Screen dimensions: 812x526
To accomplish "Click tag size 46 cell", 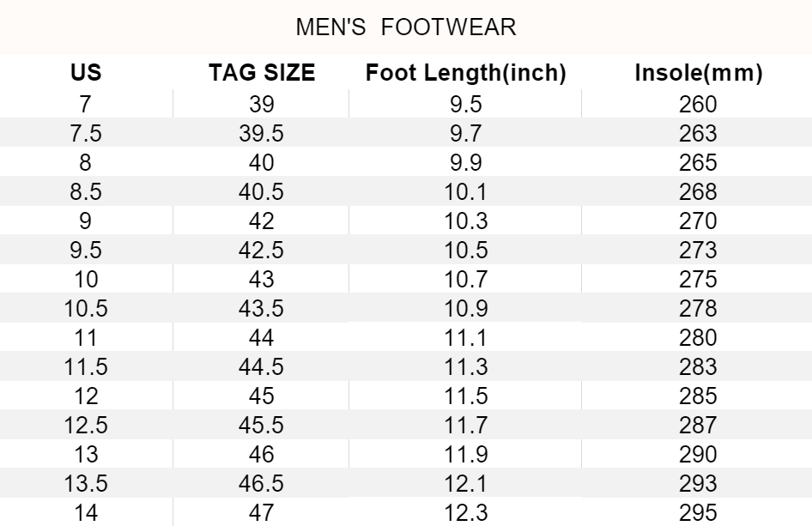I will 262,454.
